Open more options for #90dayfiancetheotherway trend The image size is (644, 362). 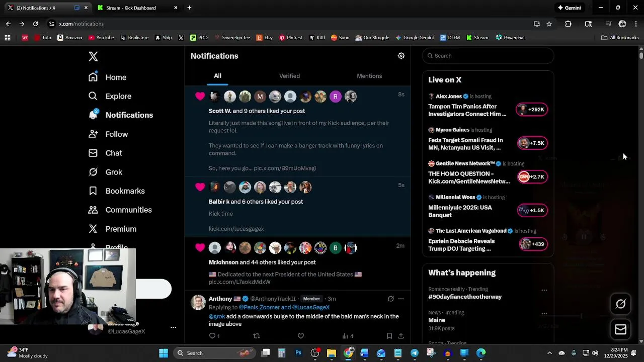point(544,290)
